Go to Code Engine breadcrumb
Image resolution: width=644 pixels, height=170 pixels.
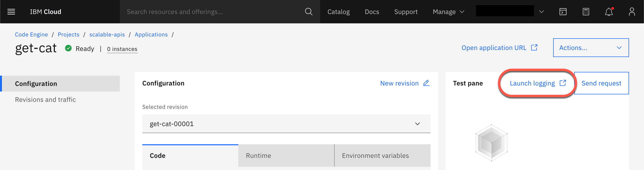31,35
